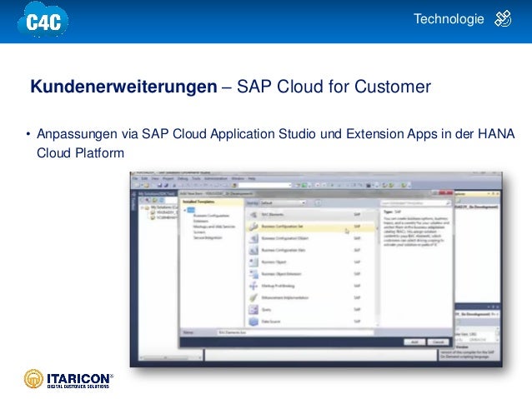Image resolution: width=532 pixels, height=399 pixels.
Task: Open the Project menu
Action: (168, 178)
